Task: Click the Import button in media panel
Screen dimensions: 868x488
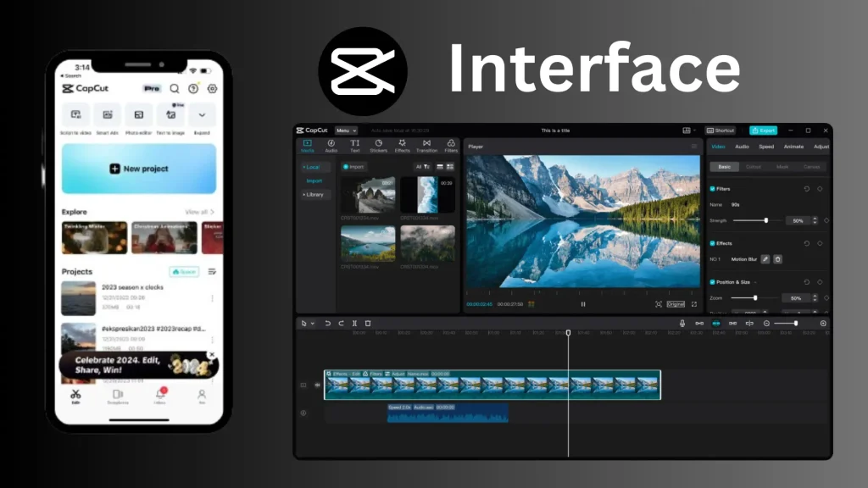Action: [353, 167]
